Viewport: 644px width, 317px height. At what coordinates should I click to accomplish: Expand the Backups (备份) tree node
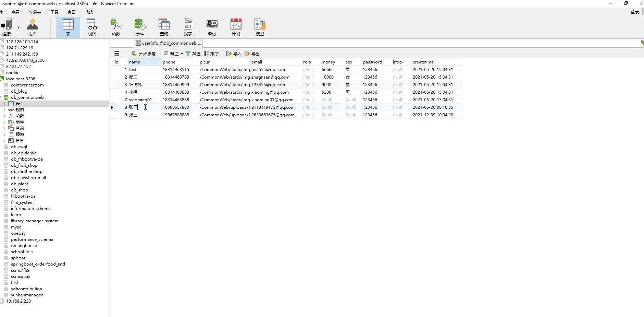click(x=4, y=141)
